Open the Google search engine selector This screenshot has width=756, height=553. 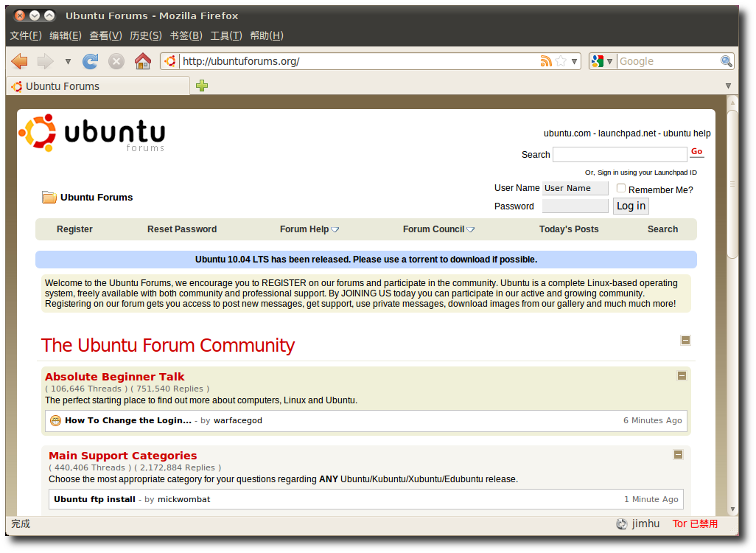(x=602, y=61)
